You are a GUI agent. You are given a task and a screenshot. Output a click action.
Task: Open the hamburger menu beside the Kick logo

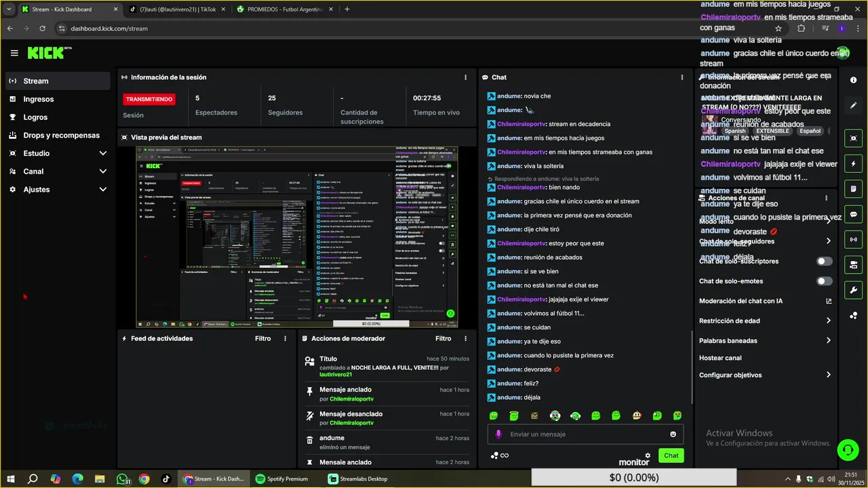(x=14, y=53)
